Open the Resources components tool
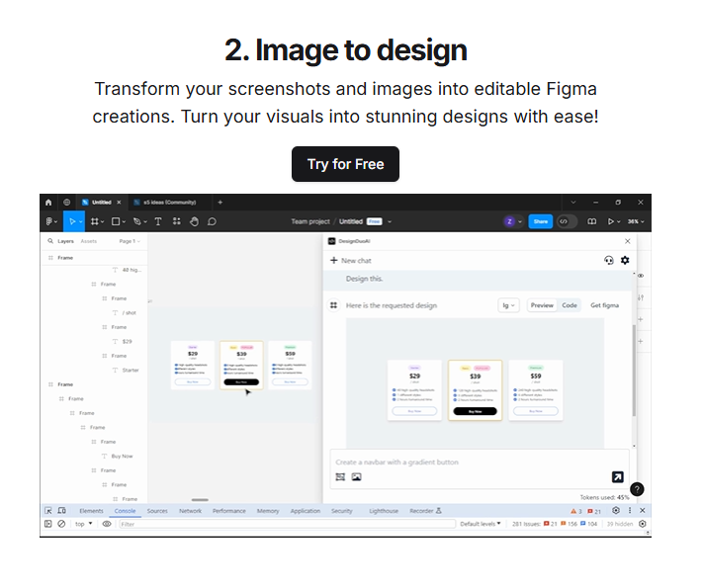Viewport: 702px width, 588px height. (x=176, y=221)
